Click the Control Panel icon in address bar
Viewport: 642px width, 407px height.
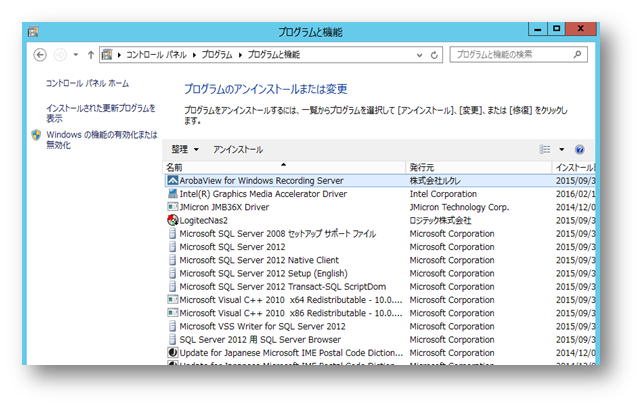pyautogui.click(x=107, y=54)
